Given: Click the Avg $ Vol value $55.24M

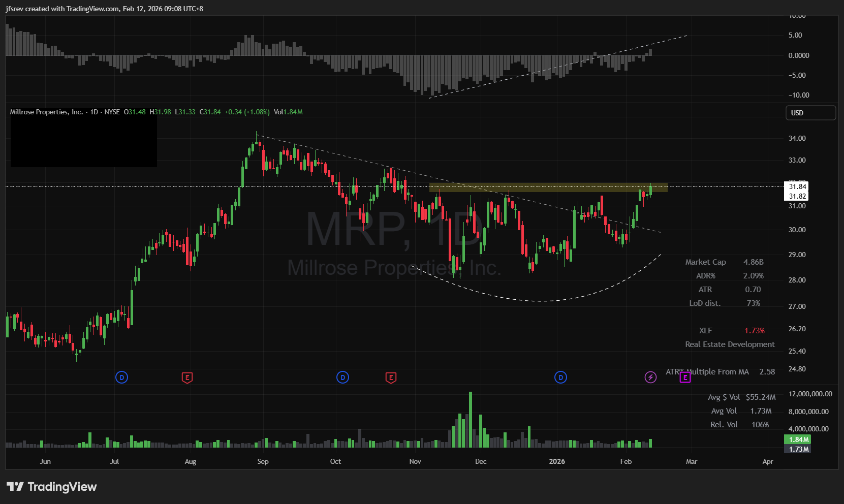Looking at the screenshot, I should (761, 397).
